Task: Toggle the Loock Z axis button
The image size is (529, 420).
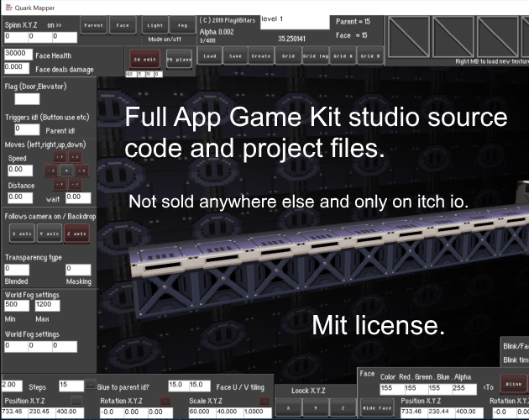Action: pyautogui.click(x=343, y=407)
